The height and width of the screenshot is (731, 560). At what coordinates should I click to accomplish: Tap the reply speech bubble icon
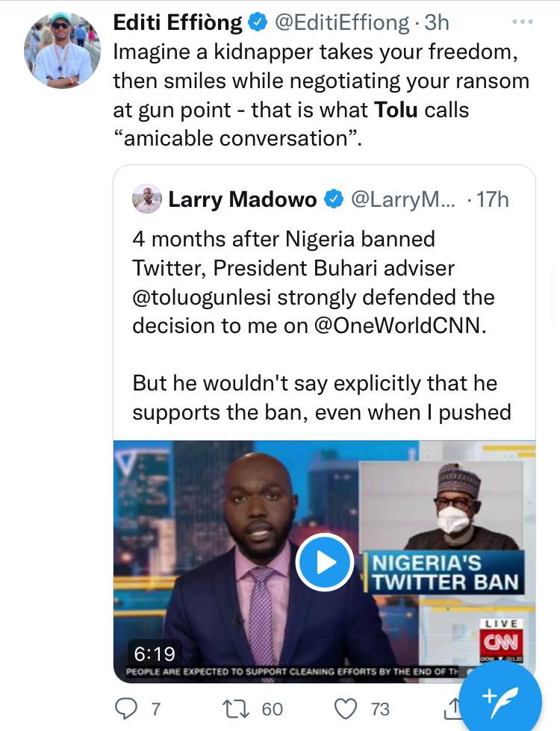click(x=127, y=708)
